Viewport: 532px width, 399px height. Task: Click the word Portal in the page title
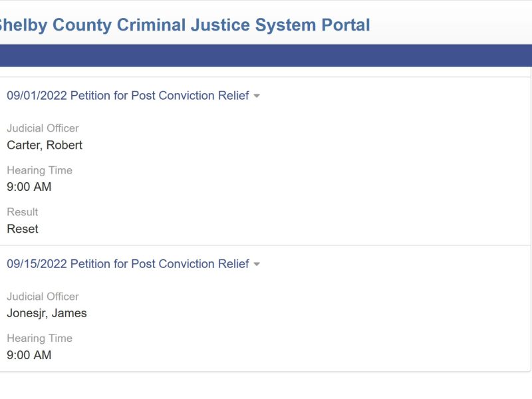(343, 25)
